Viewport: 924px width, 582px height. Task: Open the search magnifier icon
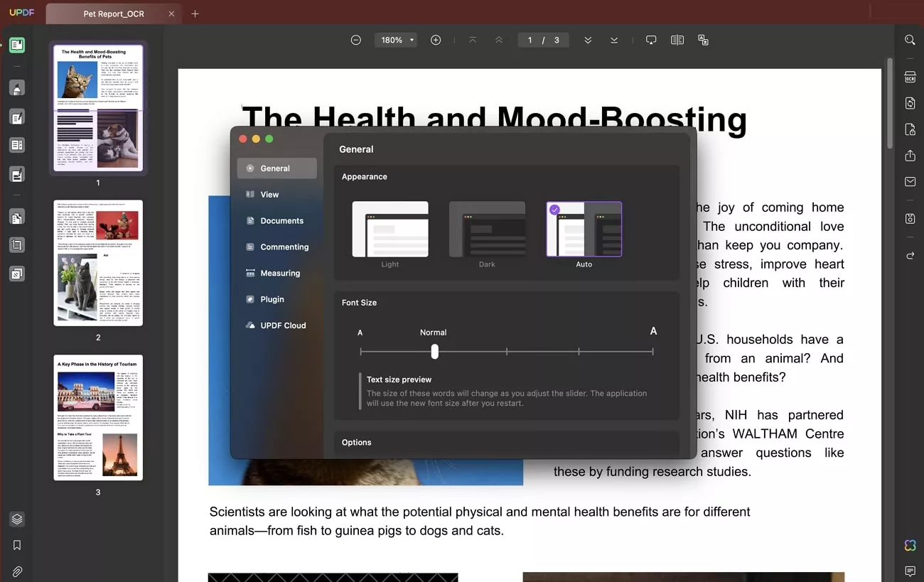click(910, 40)
